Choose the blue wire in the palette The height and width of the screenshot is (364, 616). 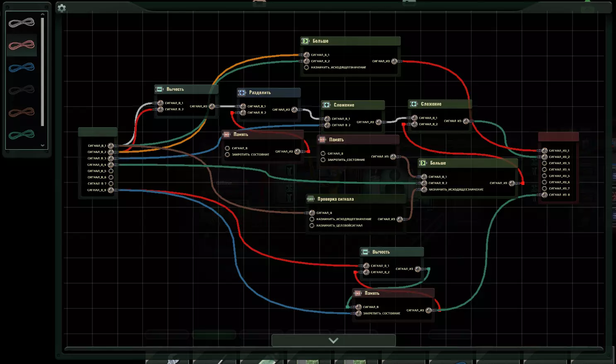pyautogui.click(x=22, y=67)
